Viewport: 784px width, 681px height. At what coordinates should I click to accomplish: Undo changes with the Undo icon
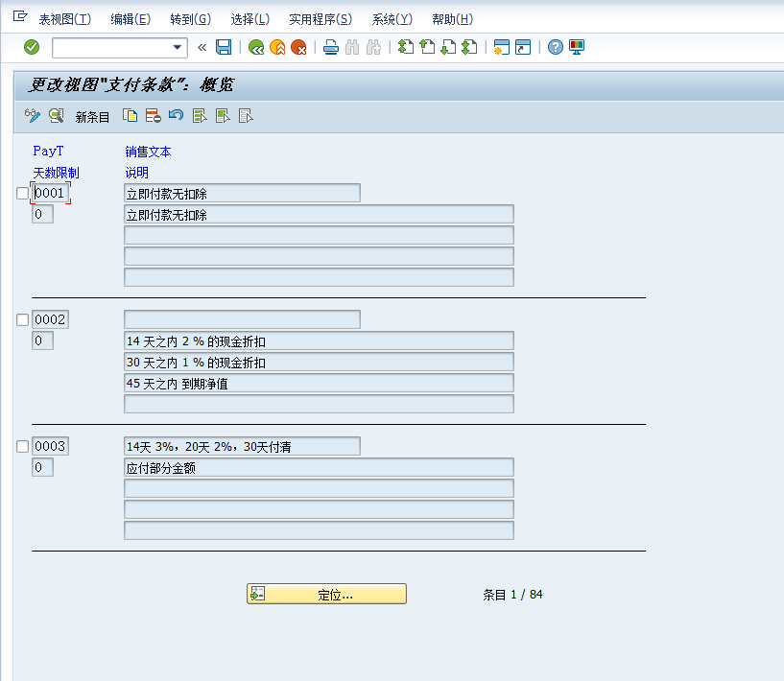point(174,115)
